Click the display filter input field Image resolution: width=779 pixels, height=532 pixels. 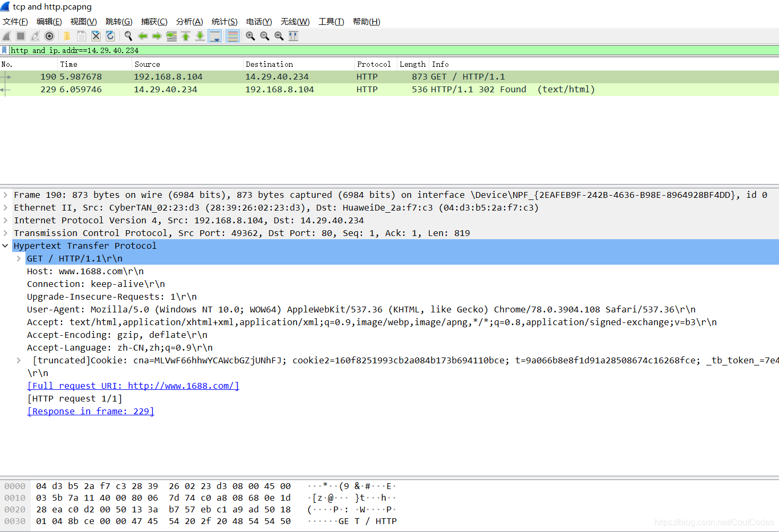(393, 50)
